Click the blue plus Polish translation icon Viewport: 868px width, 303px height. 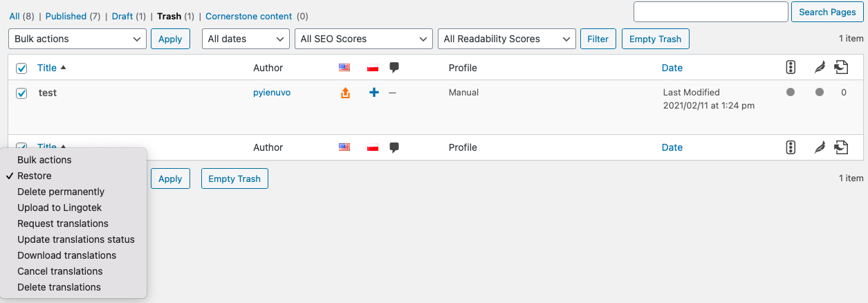coord(374,93)
